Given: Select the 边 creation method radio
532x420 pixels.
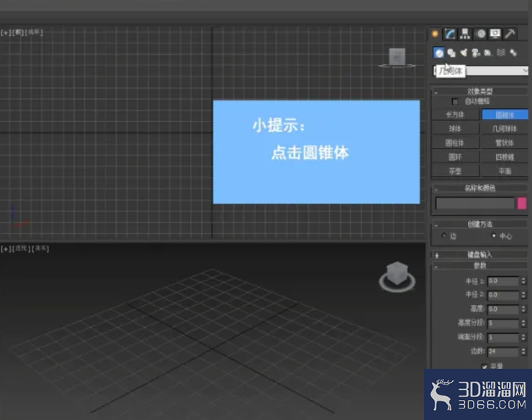Looking at the screenshot, I should coord(444,236).
